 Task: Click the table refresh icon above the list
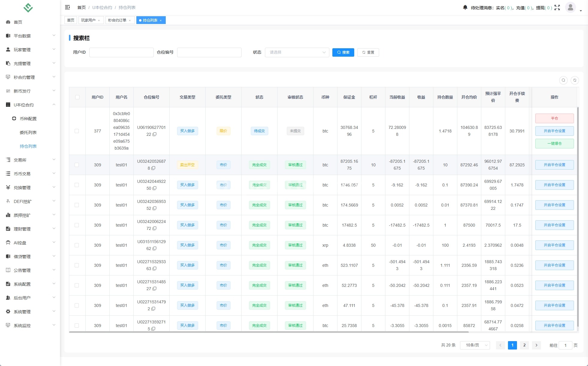click(x=575, y=80)
